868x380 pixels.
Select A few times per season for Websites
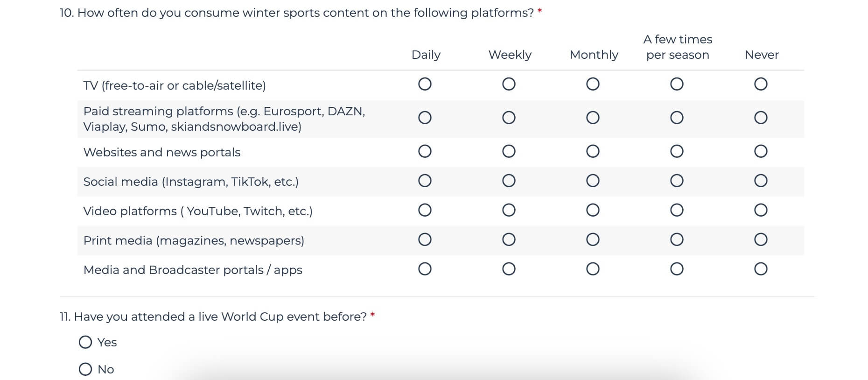point(677,151)
